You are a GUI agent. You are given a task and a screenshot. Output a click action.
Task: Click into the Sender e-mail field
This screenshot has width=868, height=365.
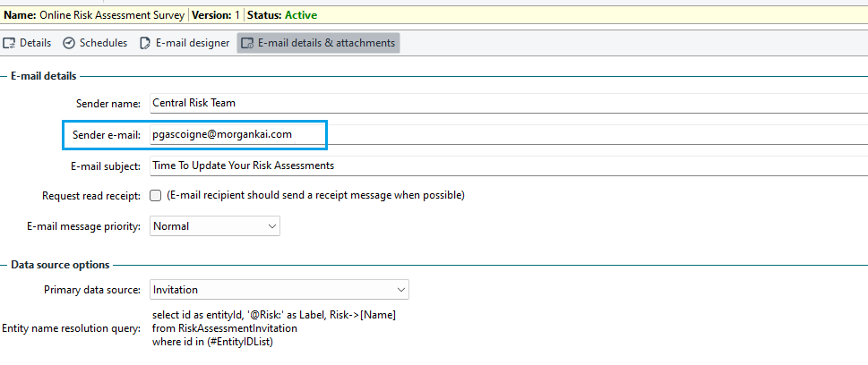point(509,134)
